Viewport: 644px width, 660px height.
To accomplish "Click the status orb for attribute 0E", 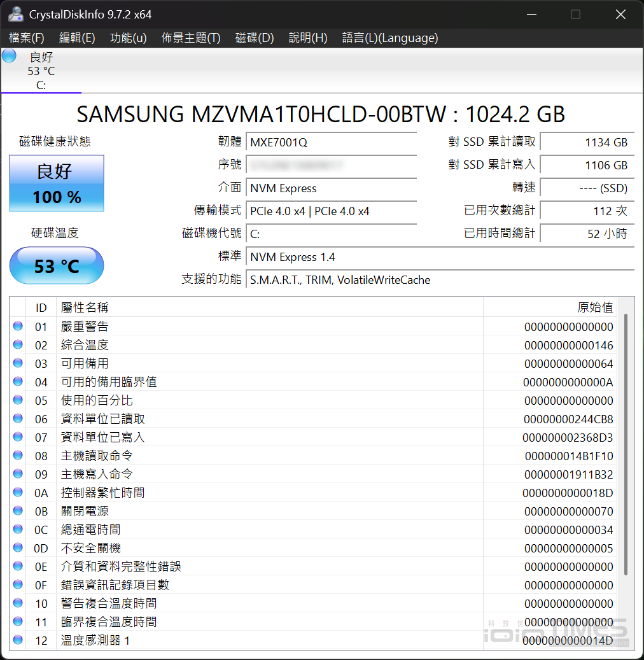I will pyautogui.click(x=18, y=566).
